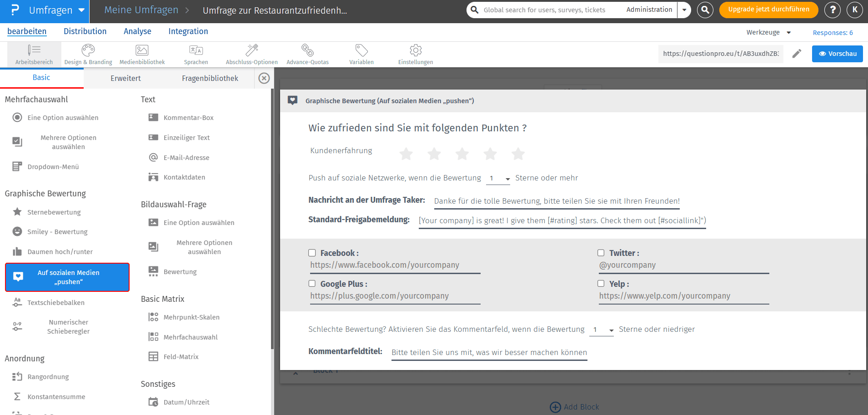Image resolution: width=868 pixels, height=415 pixels.
Task: Open the Arbeitsbereich workspace tool
Action: click(34, 55)
